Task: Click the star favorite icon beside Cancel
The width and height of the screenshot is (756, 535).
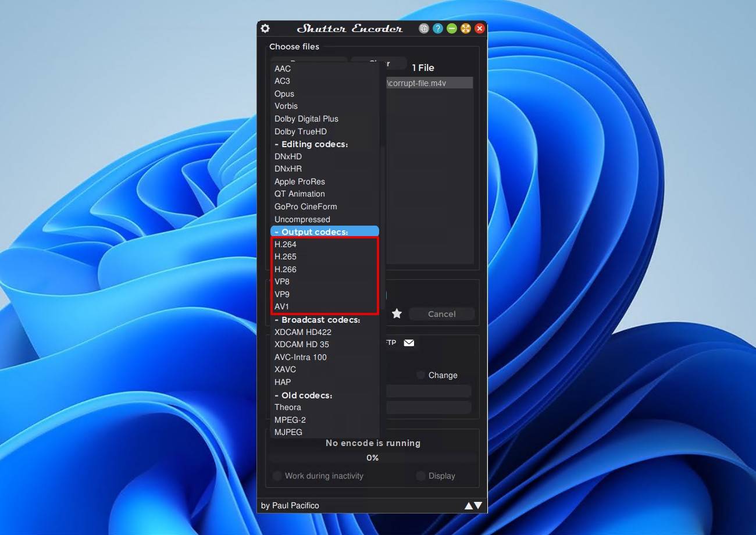Action: pyautogui.click(x=397, y=314)
